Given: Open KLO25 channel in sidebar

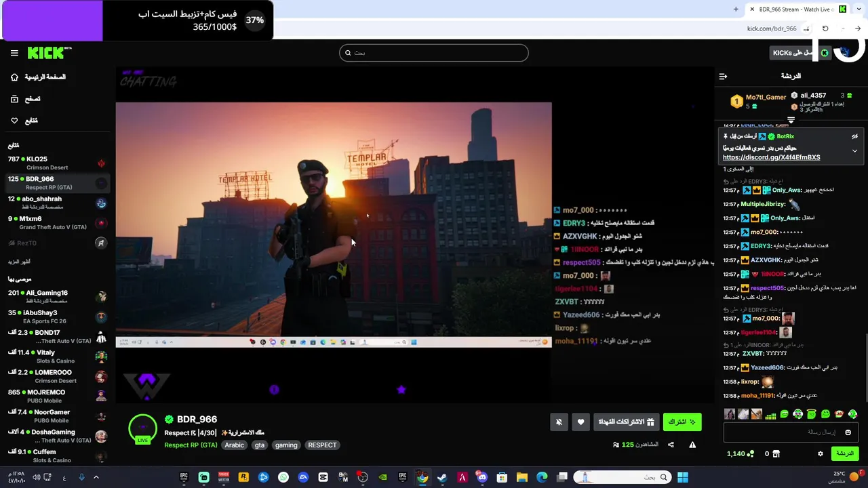Looking at the screenshot, I should coord(57,163).
